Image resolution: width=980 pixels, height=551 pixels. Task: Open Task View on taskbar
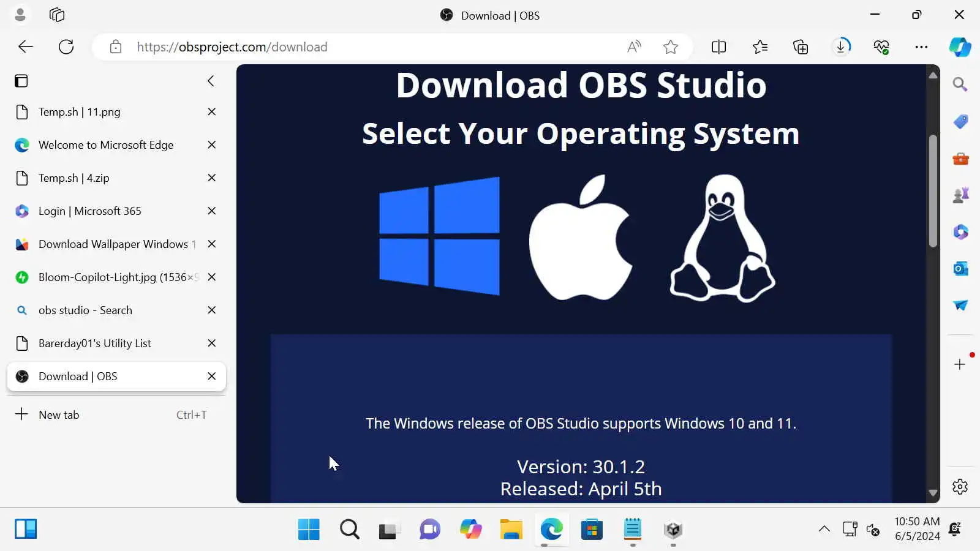(x=390, y=530)
